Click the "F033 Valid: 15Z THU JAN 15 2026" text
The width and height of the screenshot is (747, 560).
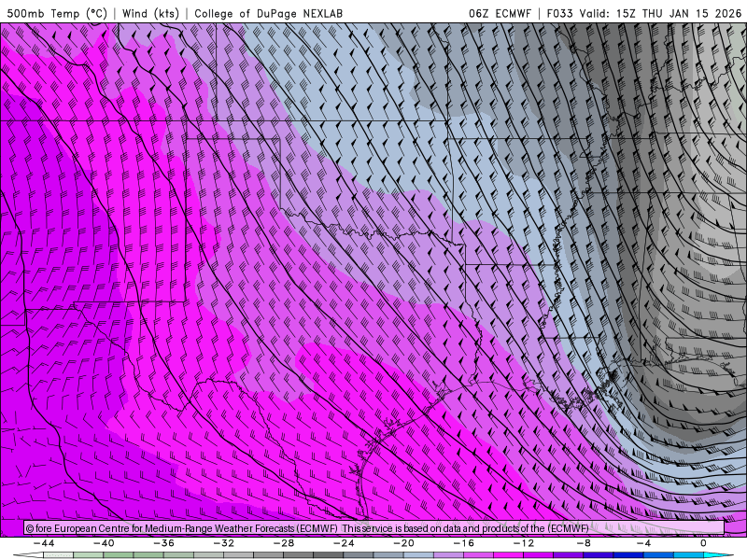pos(644,13)
